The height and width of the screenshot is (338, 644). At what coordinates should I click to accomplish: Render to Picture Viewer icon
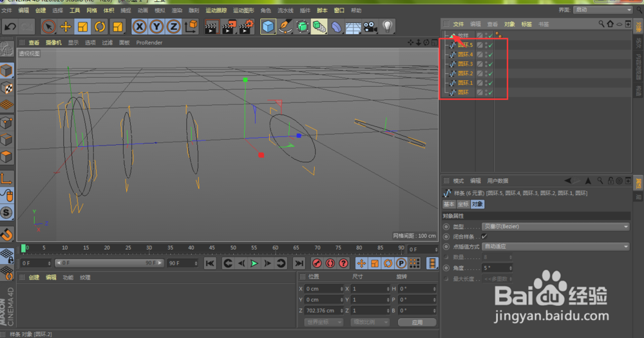pyautogui.click(x=229, y=27)
